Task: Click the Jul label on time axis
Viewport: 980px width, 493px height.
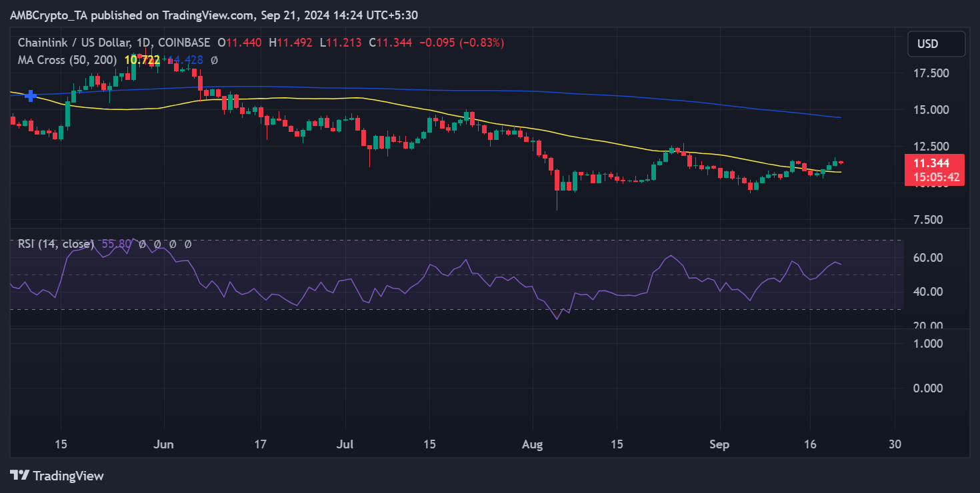Action: pyautogui.click(x=345, y=444)
